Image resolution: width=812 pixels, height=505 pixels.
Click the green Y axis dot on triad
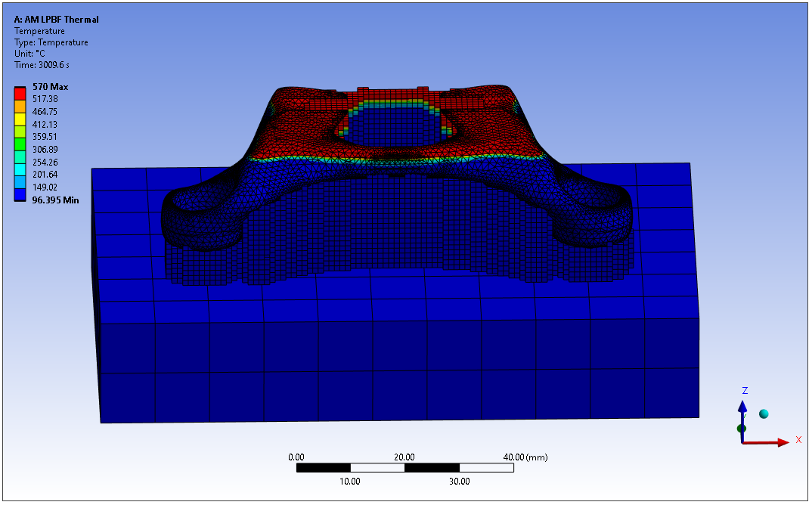[742, 429]
